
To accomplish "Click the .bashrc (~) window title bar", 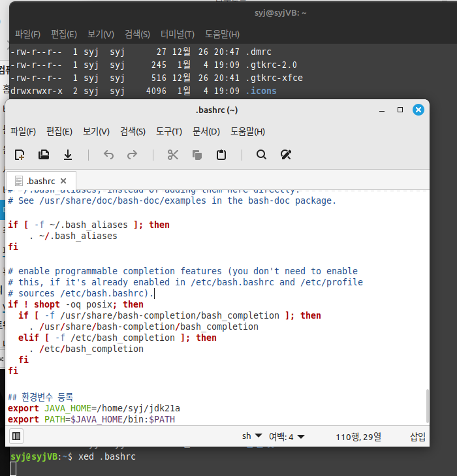I will coord(217,110).
